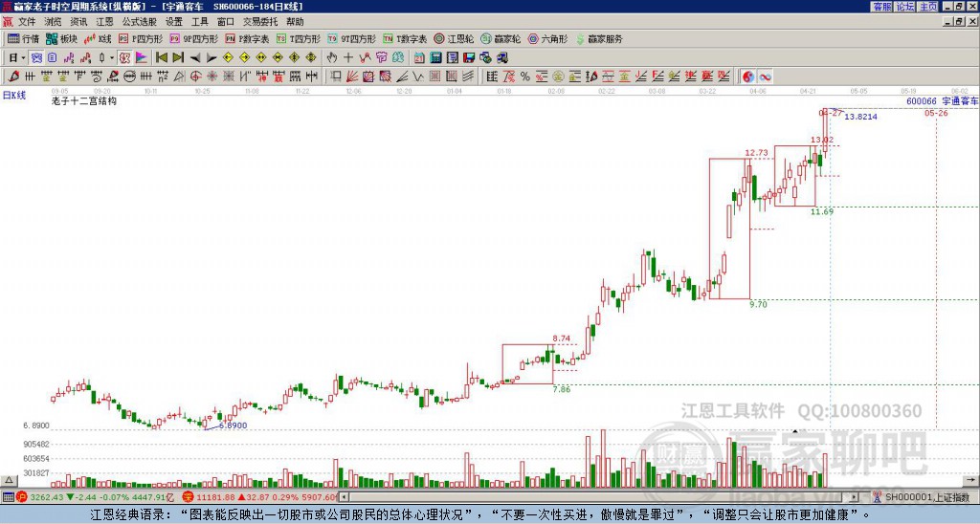Click the circled cross target icon
Screen dimensions: 980x524
(x=195, y=76)
